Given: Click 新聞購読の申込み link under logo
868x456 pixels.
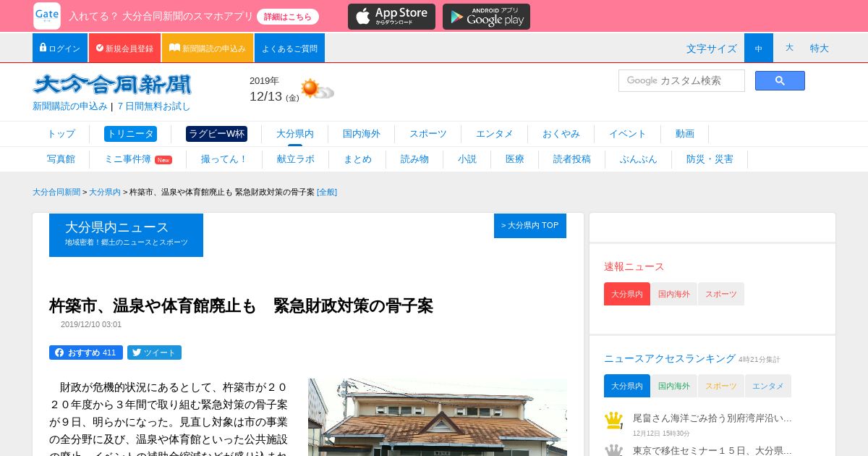Looking at the screenshot, I should (x=70, y=106).
